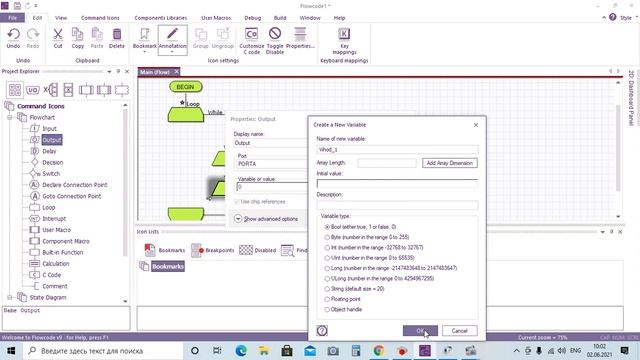Click the Redo icon in ribbon
The width and height of the screenshot is (640, 360).
pos(33,38)
